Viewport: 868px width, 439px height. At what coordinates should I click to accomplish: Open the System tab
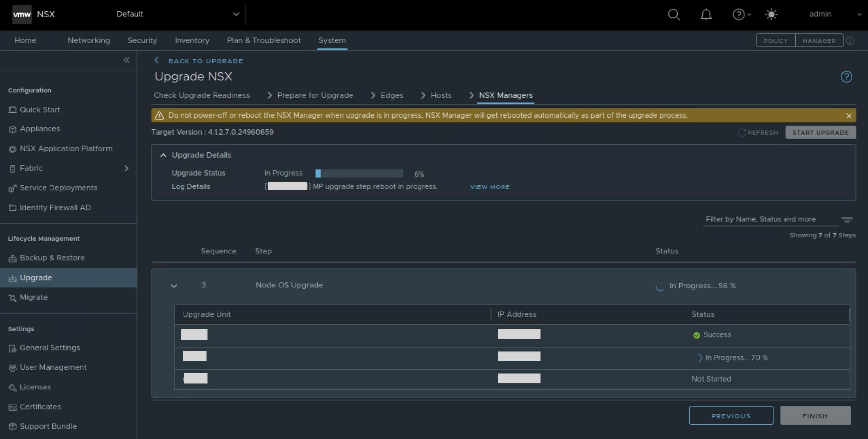pos(332,40)
